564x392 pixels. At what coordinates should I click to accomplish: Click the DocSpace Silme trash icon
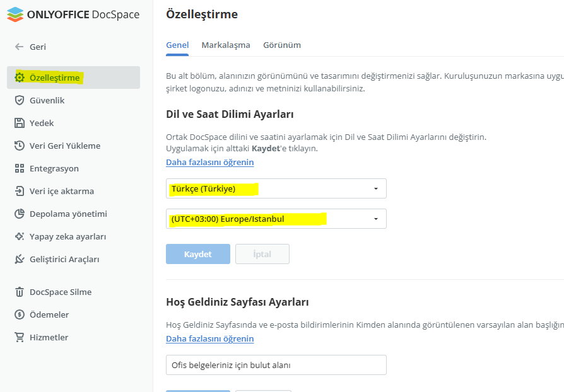click(x=20, y=292)
